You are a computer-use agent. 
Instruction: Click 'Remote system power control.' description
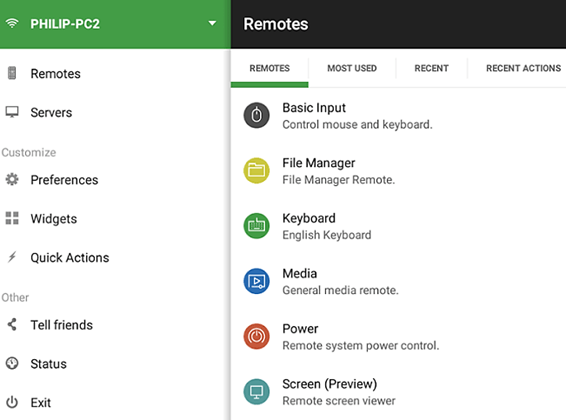click(x=361, y=345)
